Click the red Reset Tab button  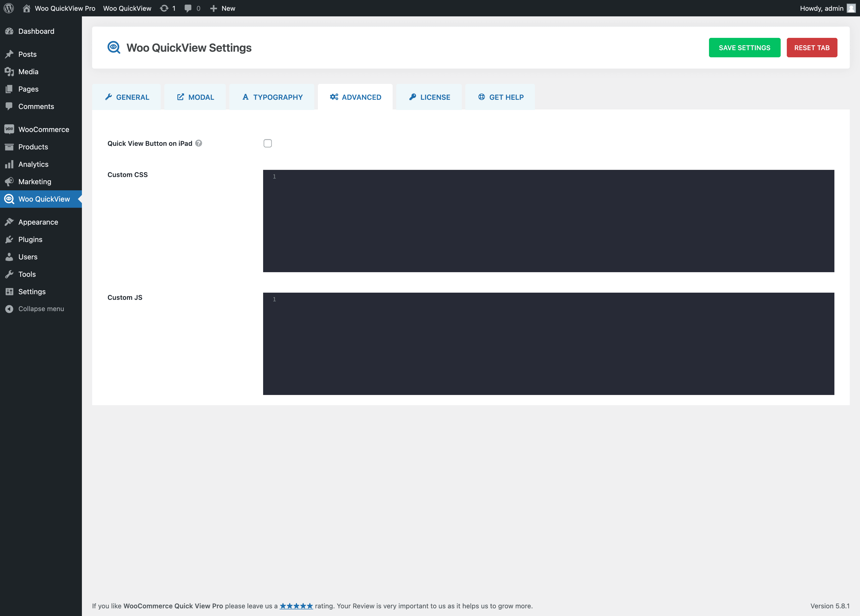811,48
